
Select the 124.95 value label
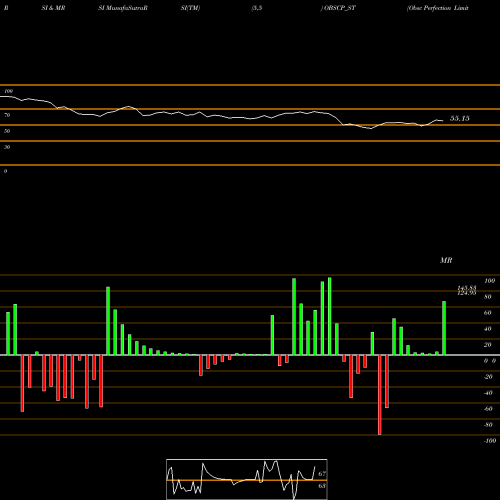click(467, 293)
